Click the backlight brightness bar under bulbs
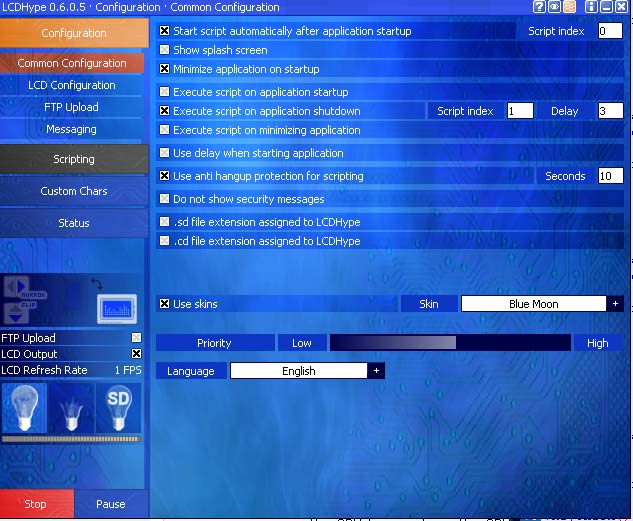The image size is (633, 521). (71, 439)
